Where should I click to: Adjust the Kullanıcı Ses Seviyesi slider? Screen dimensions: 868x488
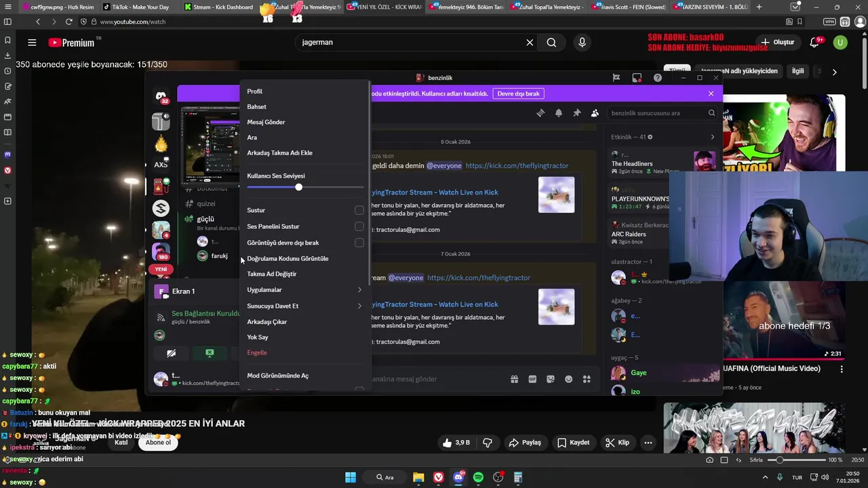click(x=305, y=186)
